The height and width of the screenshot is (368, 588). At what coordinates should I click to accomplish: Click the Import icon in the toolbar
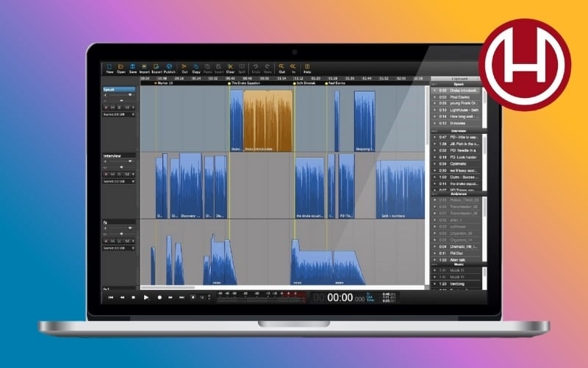145,67
